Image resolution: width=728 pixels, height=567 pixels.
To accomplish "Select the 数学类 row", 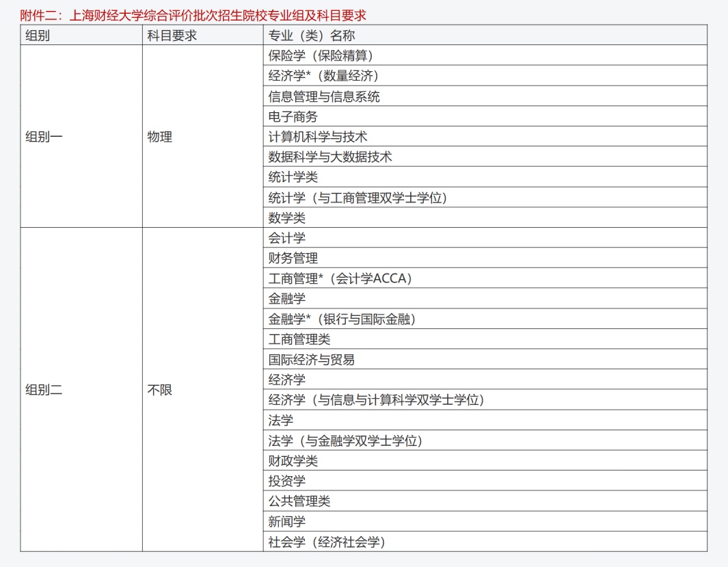I will coord(485,217).
